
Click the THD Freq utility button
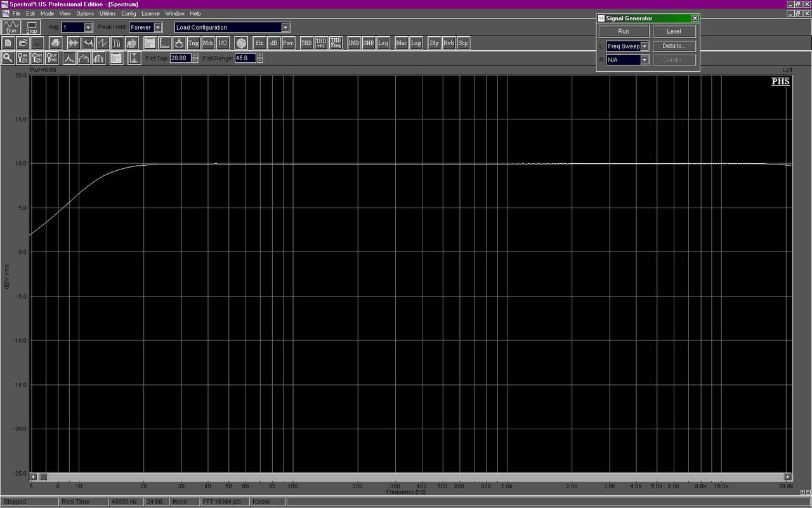(336, 43)
